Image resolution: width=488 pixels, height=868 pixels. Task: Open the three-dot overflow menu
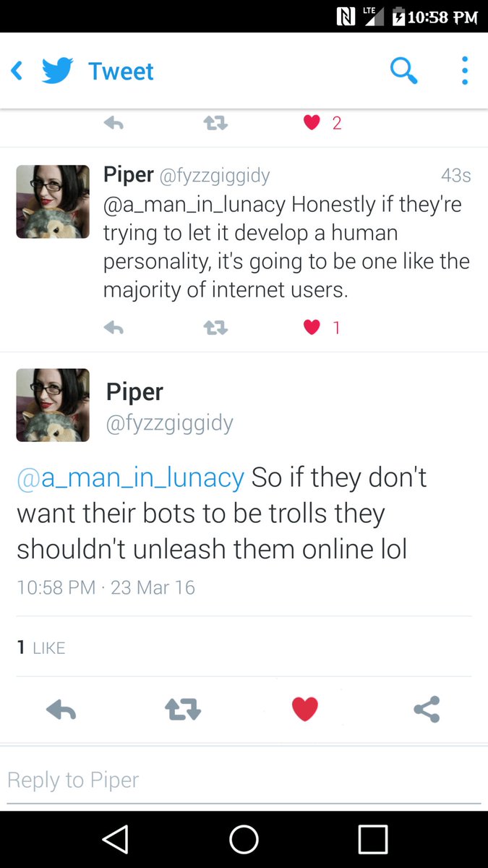tap(464, 71)
